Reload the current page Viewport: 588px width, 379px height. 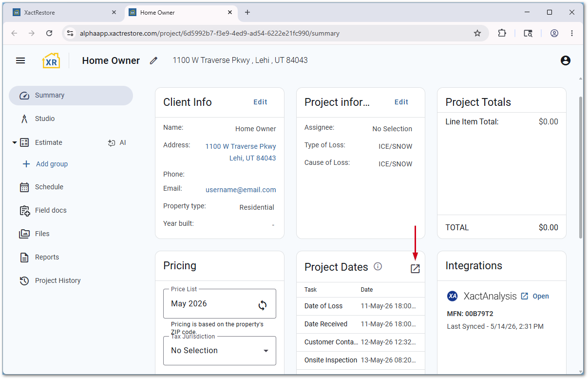coord(49,33)
